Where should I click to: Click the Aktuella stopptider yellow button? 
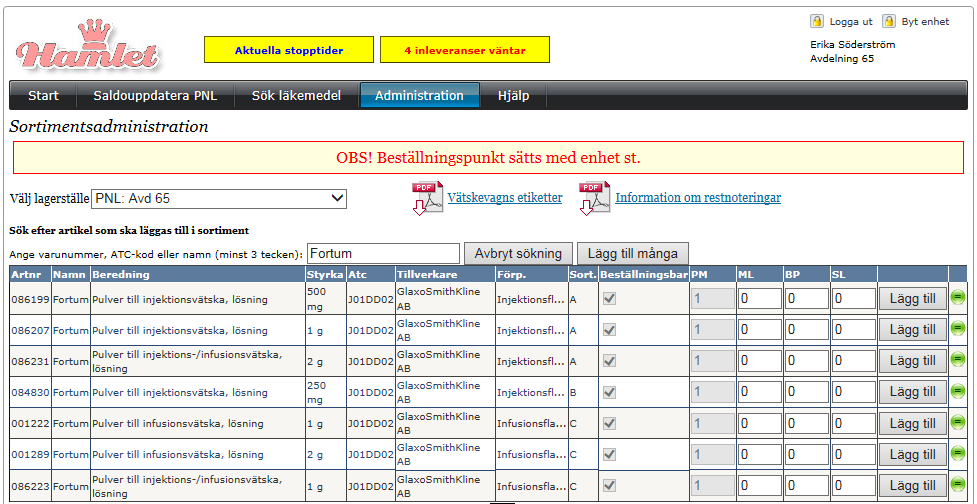(289, 50)
